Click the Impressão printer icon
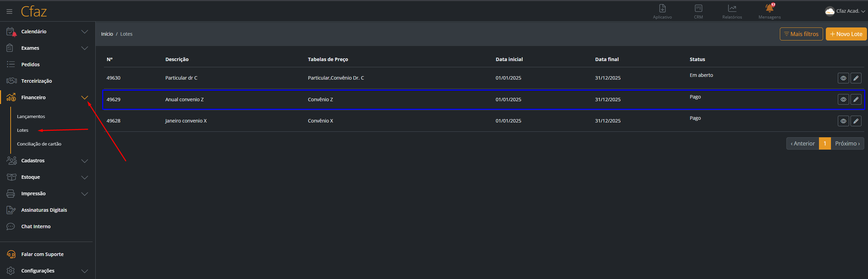 click(11, 194)
